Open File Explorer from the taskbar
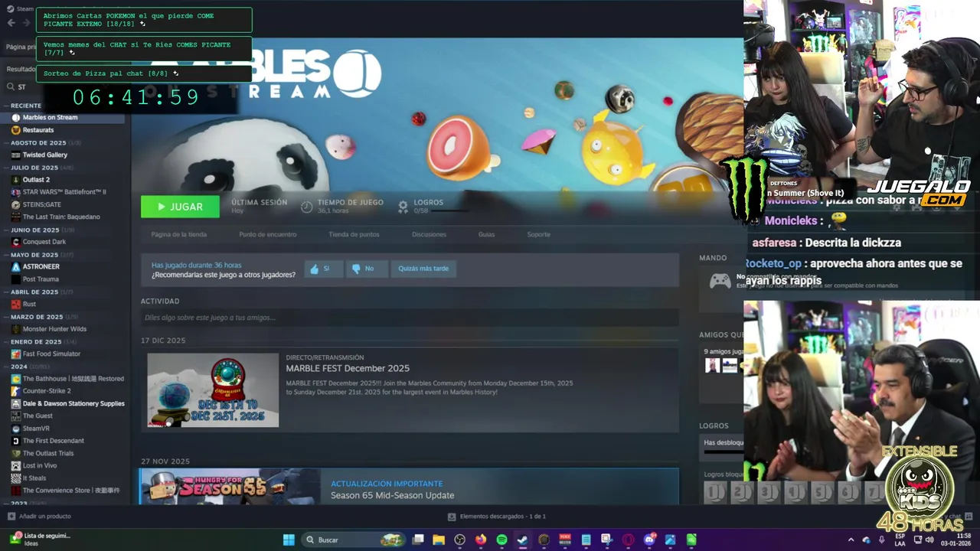 click(439, 540)
